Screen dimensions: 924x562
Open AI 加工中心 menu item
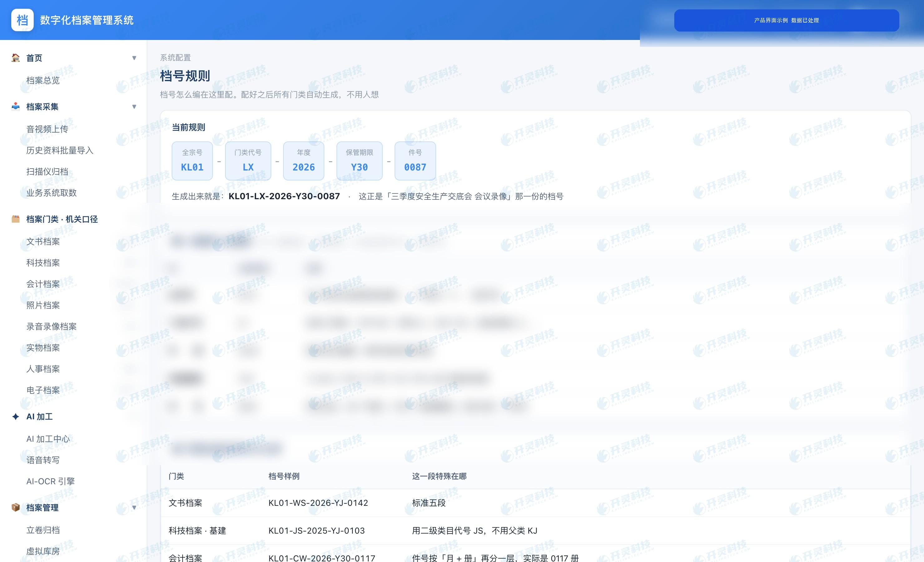48,439
